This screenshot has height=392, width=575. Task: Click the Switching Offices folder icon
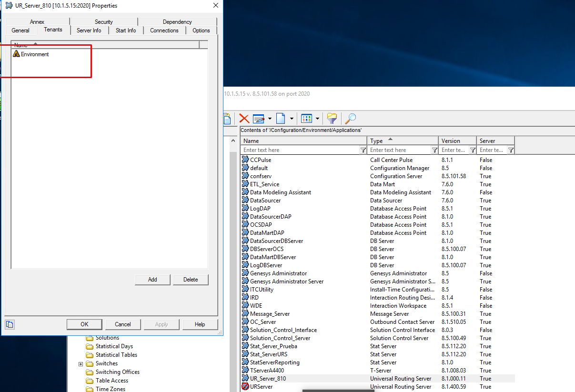point(90,372)
